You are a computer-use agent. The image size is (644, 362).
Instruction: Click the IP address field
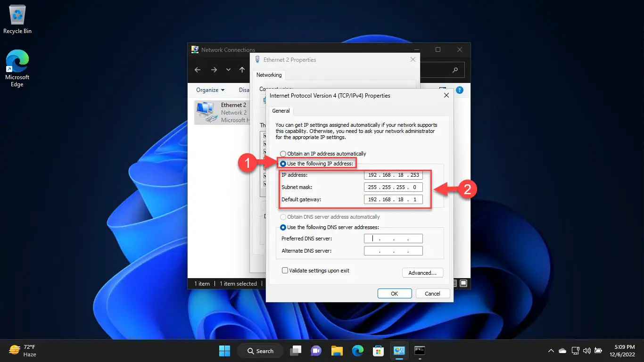[393, 175]
